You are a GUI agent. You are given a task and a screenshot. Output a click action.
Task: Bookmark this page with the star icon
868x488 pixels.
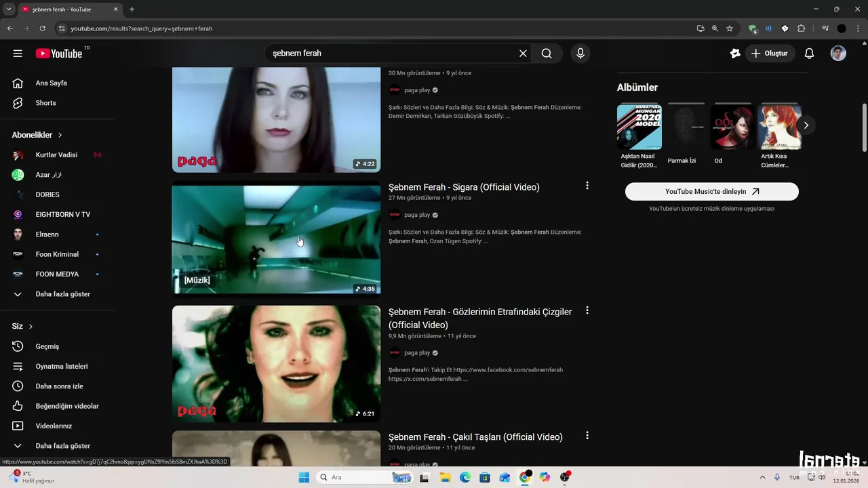pyautogui.click(x=730, y=28)
